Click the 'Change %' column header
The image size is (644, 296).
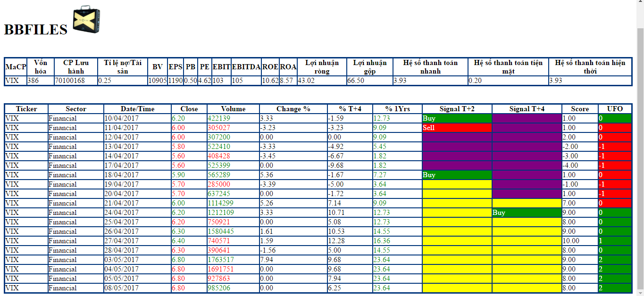293,109
